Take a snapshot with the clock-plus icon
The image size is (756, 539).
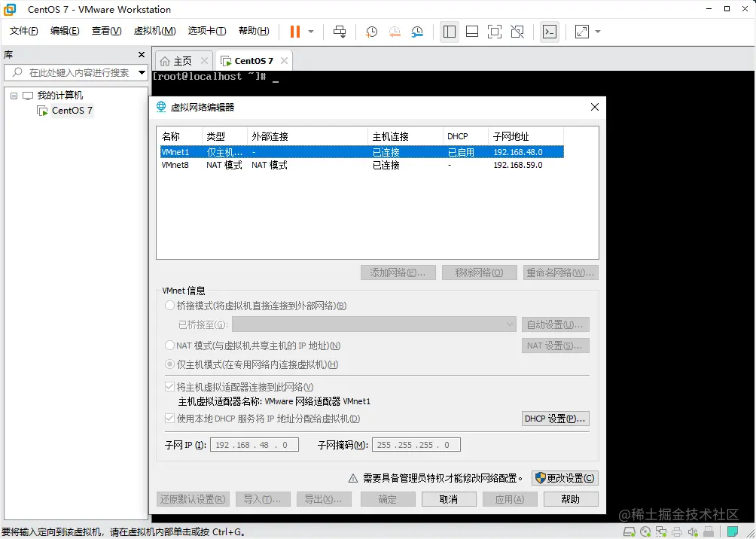point(371,32)
